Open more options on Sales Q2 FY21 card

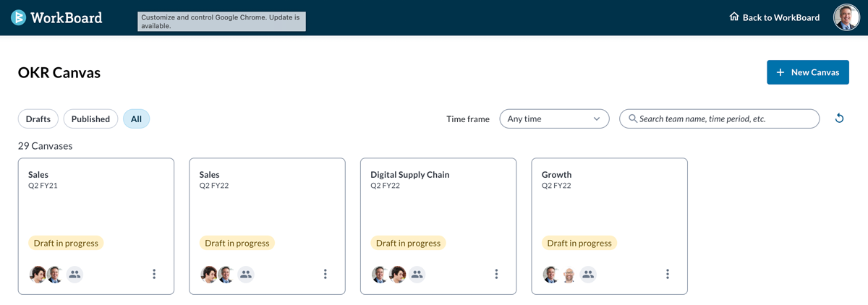pos(154,274)
